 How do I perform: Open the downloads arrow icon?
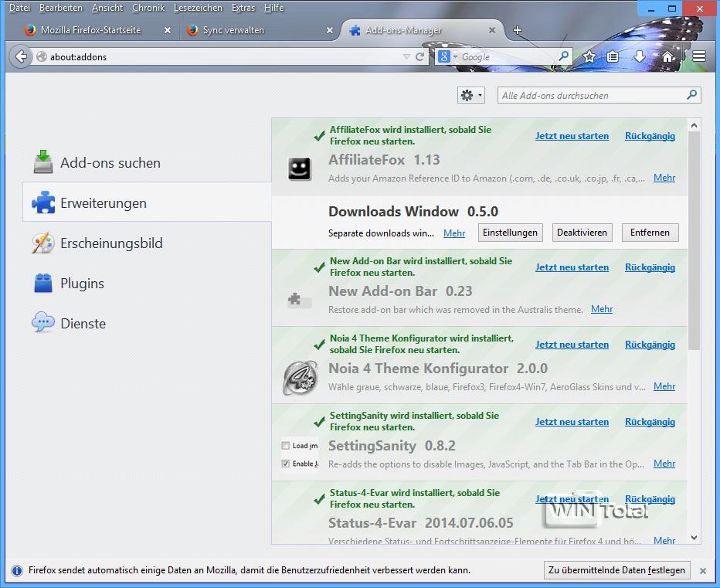pyautogui.click(x=640, y=56)
